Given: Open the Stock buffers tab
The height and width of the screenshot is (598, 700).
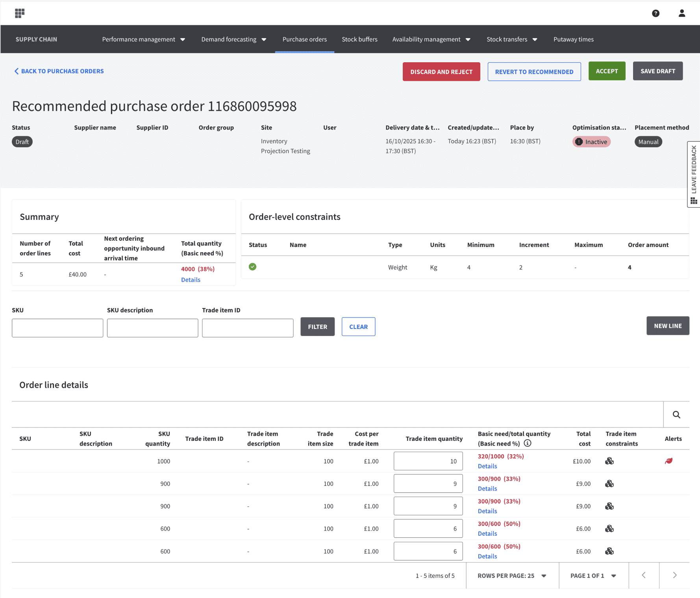Looking at the screenshot, I should click(x=359, y=39).
